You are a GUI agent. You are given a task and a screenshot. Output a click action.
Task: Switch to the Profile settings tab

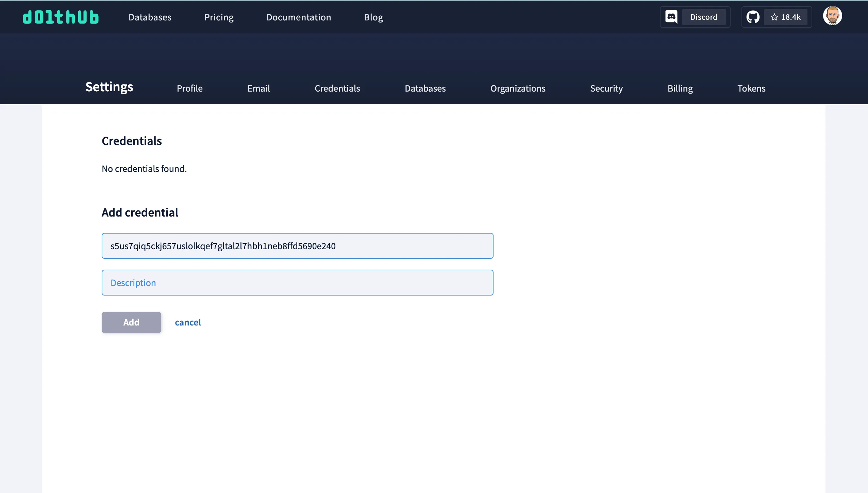[x=189, y=88]
